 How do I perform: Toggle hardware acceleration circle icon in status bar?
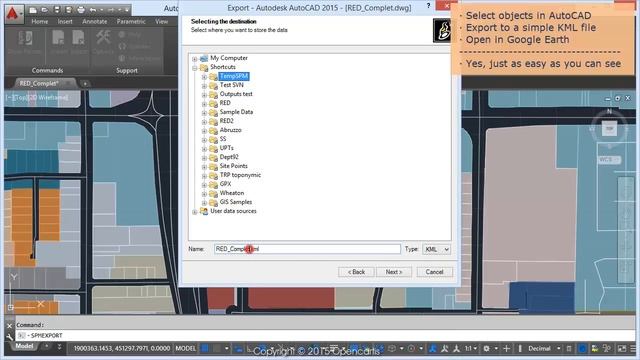coord(582,349)
